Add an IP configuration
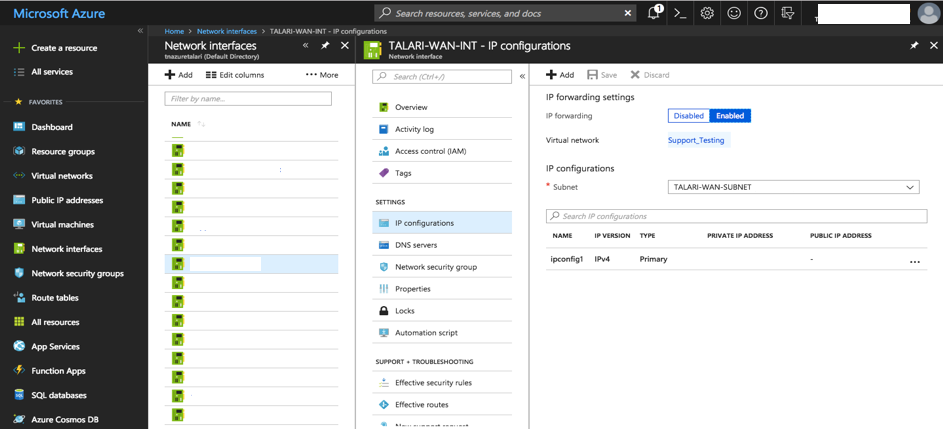The width and height of the screenshot is (943, 429). (x=560, y=75)
